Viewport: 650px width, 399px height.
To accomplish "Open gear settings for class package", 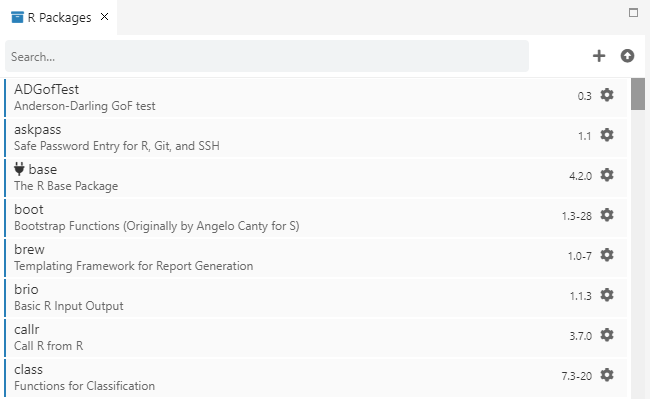I will [607, 375].
